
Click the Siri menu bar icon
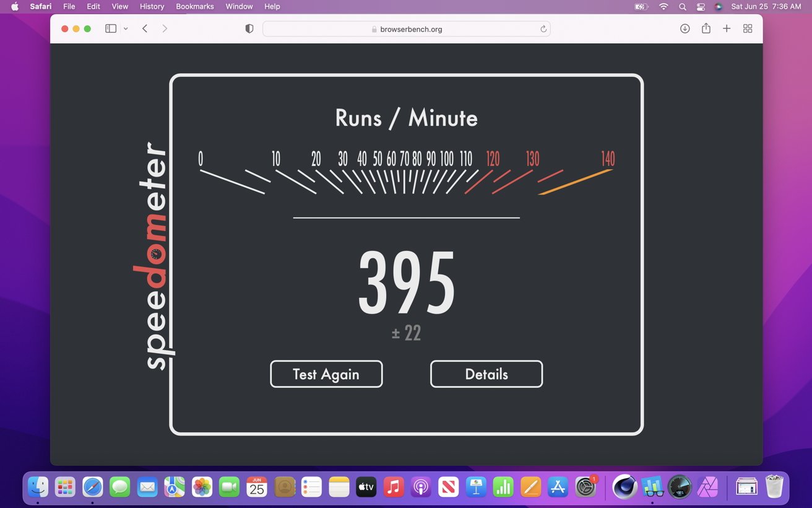pos(719,6)
